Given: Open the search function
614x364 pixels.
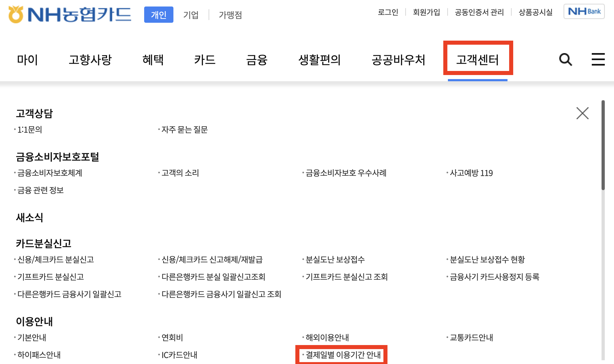Looking at the screenshot, I should 565,60.
